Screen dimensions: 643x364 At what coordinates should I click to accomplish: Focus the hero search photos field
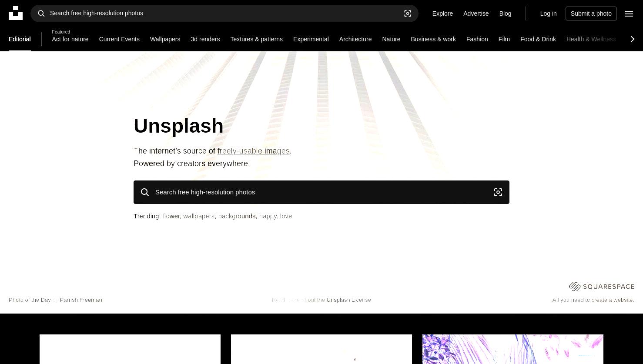(321, 192)
